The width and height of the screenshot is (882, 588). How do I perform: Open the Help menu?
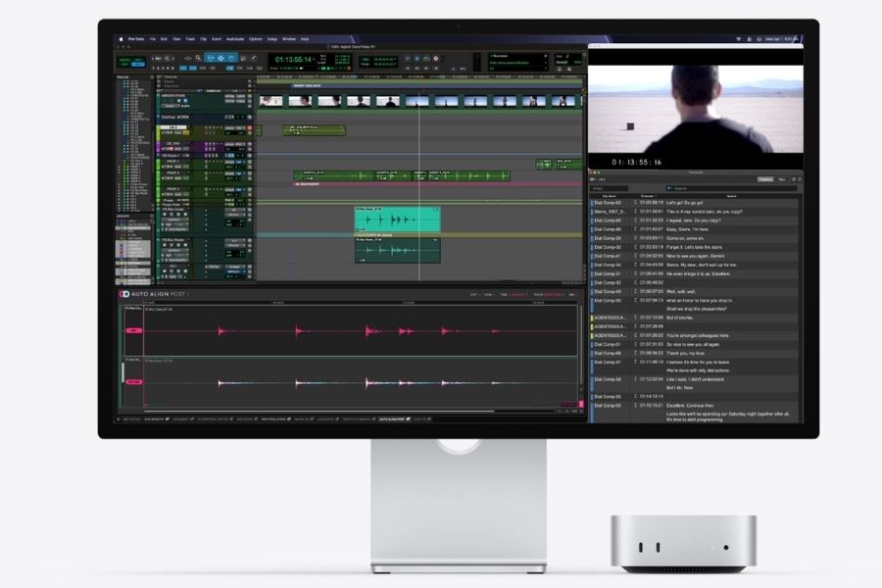click(305, 39)
